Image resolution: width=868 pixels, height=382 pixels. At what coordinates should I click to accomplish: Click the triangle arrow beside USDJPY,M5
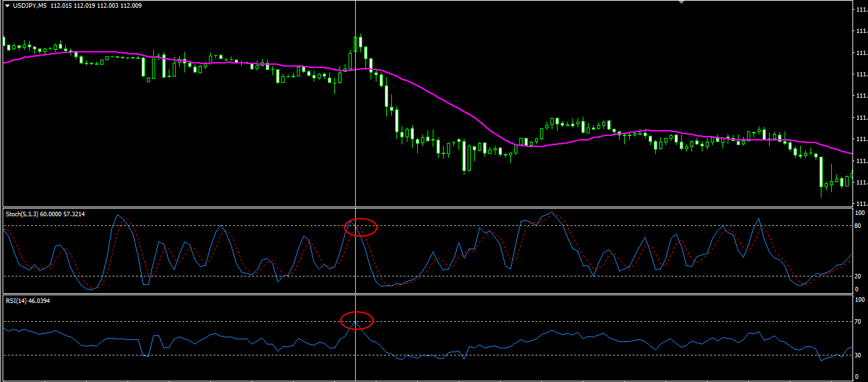pos(6,6)
